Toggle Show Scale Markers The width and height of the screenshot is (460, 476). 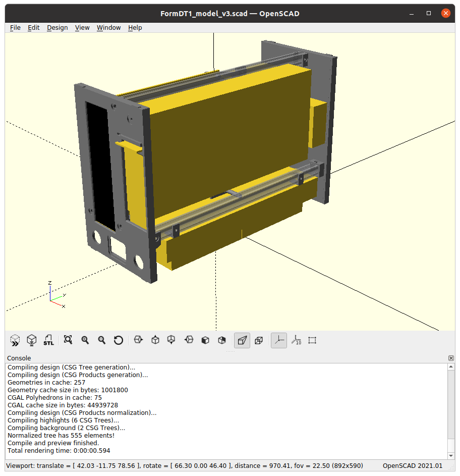tap(296, 340)
